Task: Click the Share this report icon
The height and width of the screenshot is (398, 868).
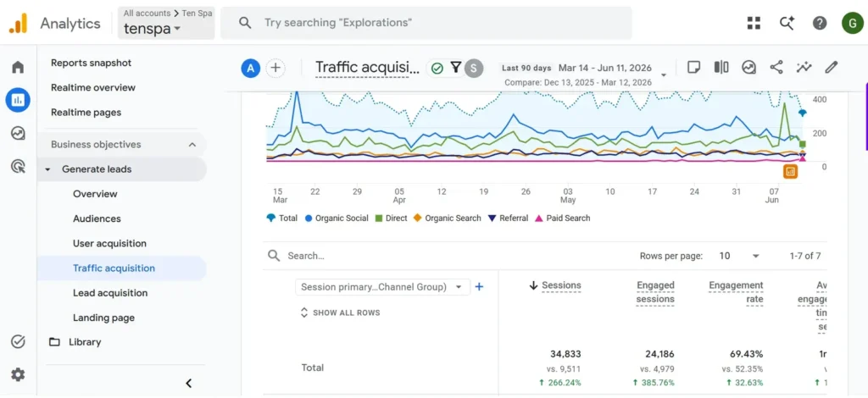Action: click(776, 68)
